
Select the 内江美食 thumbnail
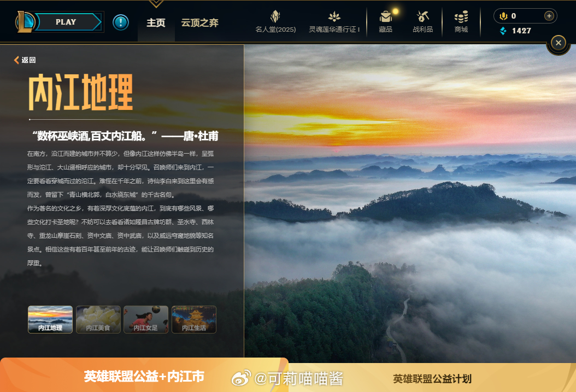(98, 320)
